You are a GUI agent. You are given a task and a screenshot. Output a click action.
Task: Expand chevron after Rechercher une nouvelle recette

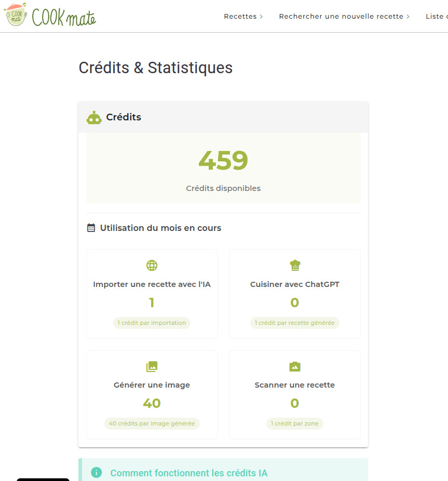pos(408,17)
